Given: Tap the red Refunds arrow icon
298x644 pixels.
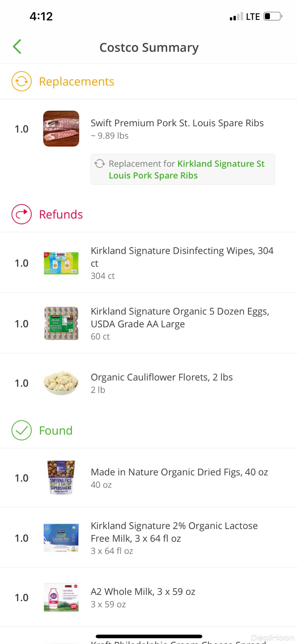Looking at the screenshot, I should pos(22,214).
